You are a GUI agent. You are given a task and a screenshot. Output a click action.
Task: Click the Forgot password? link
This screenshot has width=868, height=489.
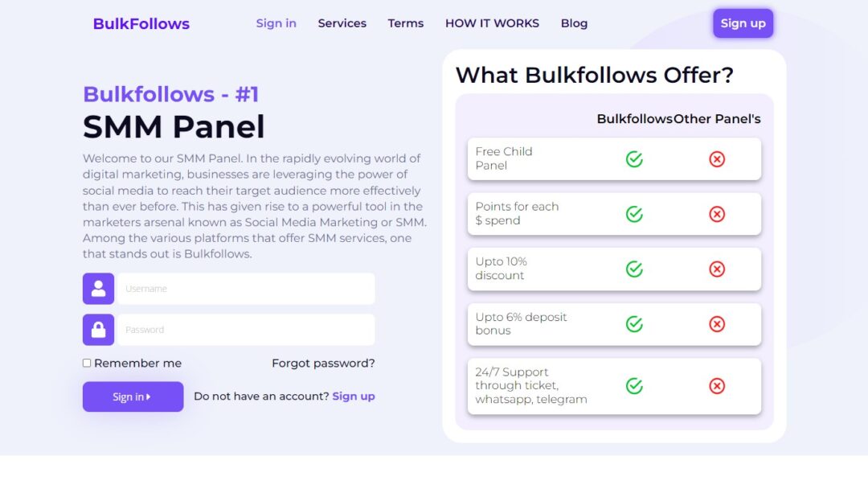click(323, 364)
